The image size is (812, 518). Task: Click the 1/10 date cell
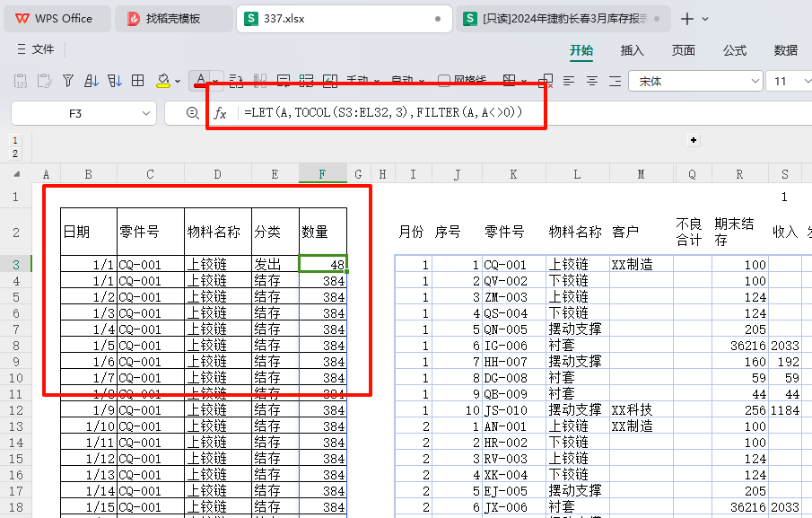89,426
